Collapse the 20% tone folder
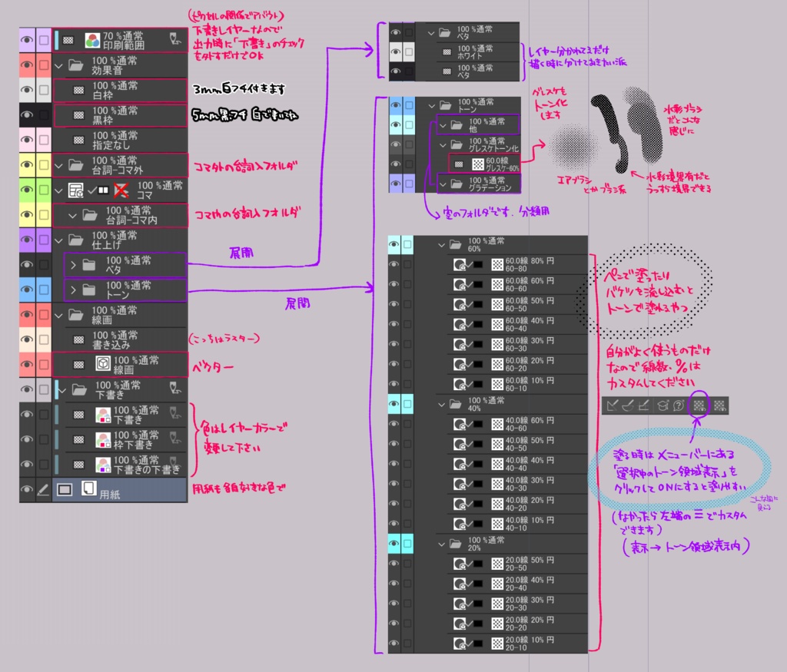 pyautogui.click(x=442, y=544)
